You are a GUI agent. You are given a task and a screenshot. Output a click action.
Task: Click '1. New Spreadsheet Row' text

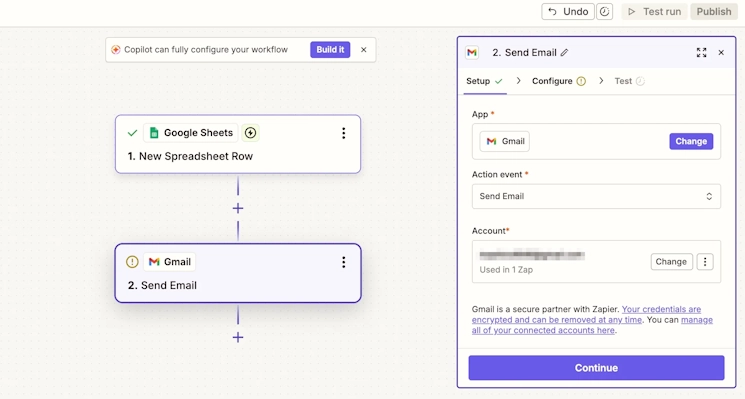[x=190, y=156]
